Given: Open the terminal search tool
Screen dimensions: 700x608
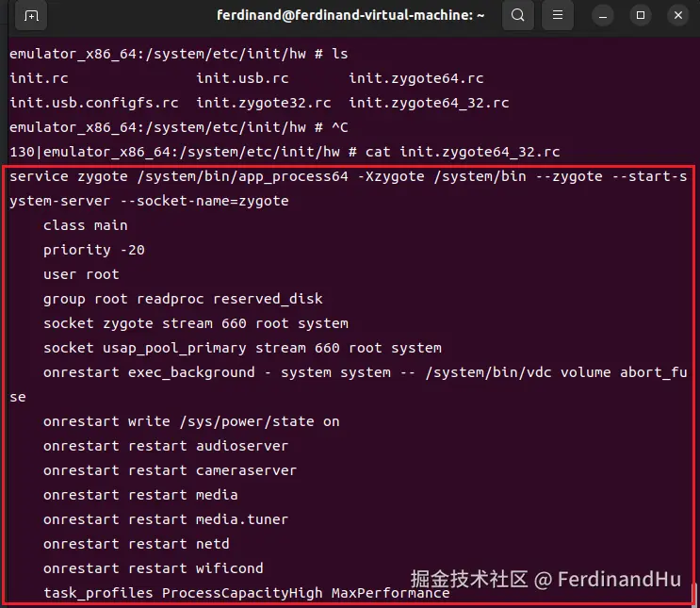Looking at the screenshot, I should pyautogui.click(x=517, y=16).
